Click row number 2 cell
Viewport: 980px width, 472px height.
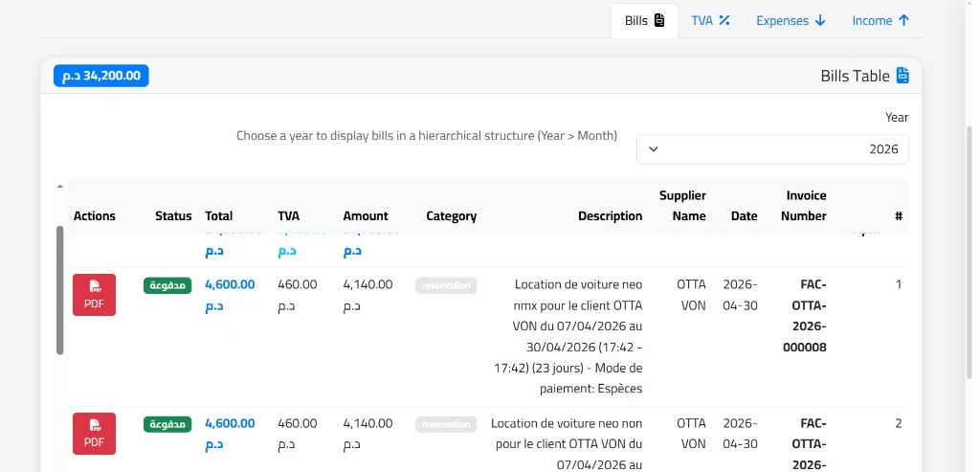pyautogui.click(x=898, y=423)
